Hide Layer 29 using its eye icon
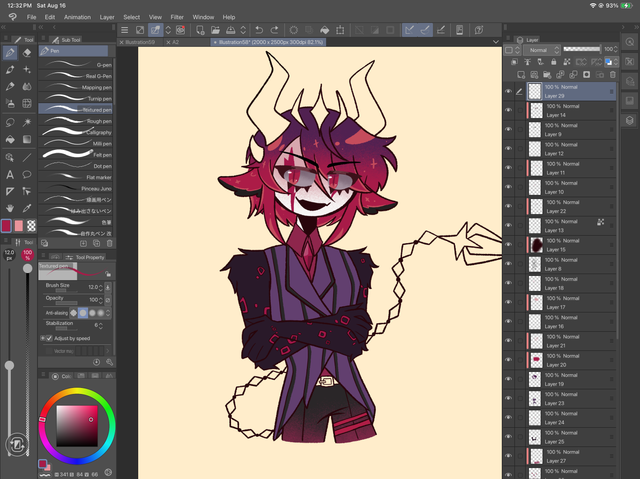The height and width of the screenshot is (479, 640). tap(508, 91)
